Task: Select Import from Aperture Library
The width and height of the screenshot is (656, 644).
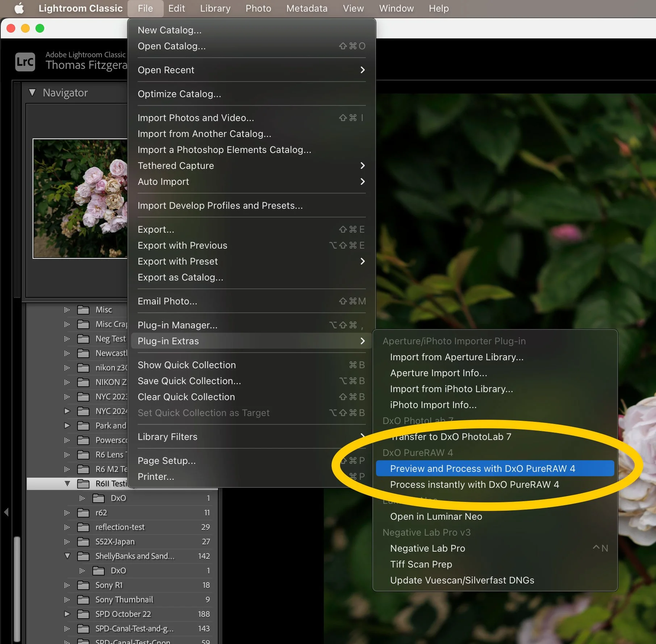Action: (x=495, y=357)
